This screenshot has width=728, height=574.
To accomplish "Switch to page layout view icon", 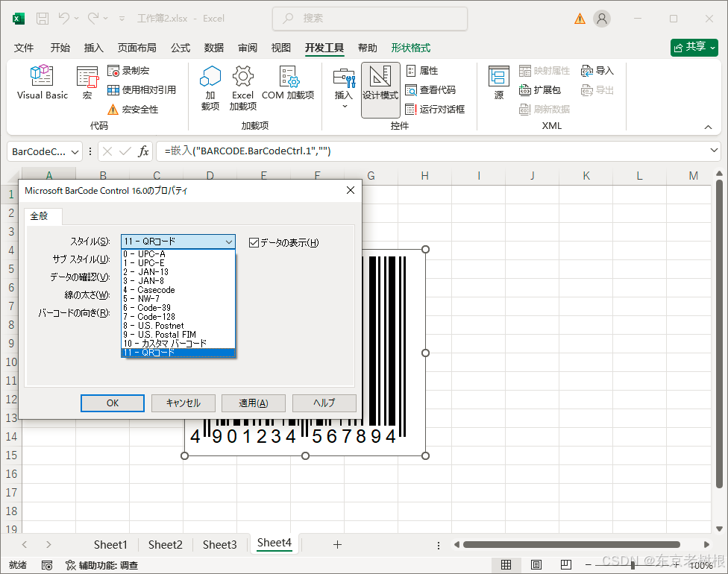I will (x=536, y=565).
